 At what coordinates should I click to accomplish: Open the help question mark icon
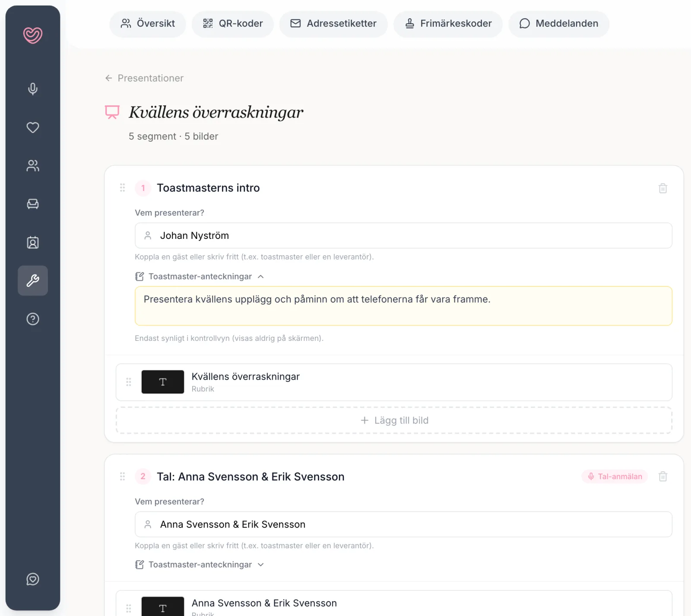[33, 319]
